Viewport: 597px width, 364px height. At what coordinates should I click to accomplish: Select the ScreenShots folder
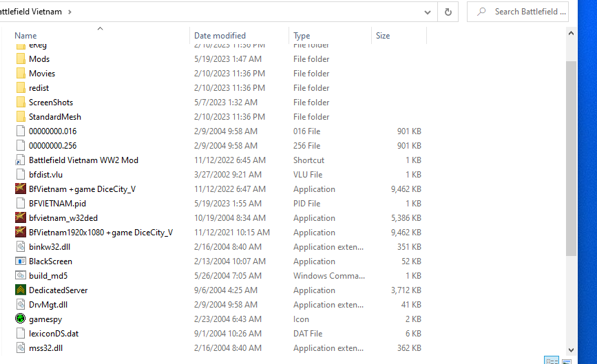50,103
